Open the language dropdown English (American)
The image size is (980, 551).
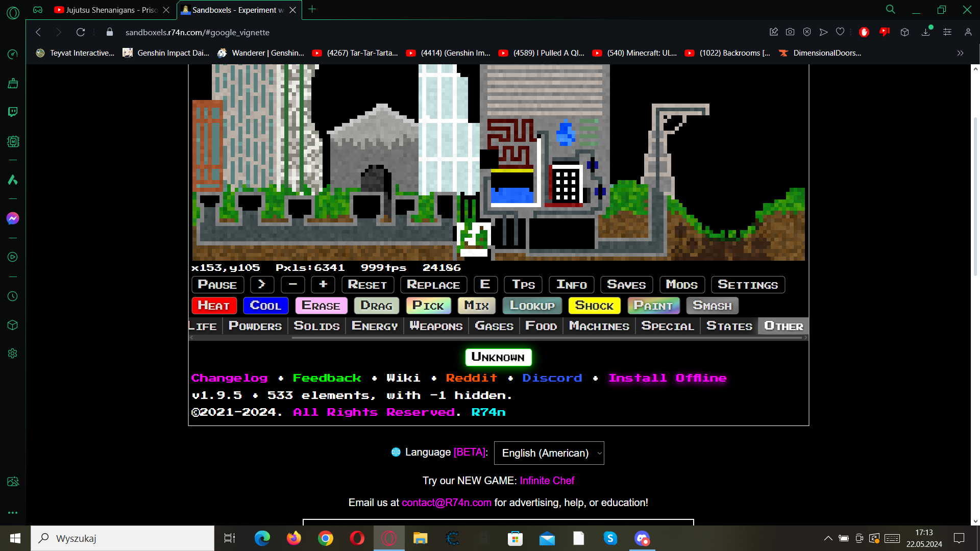pyautogui.click(x=549, y=453)
